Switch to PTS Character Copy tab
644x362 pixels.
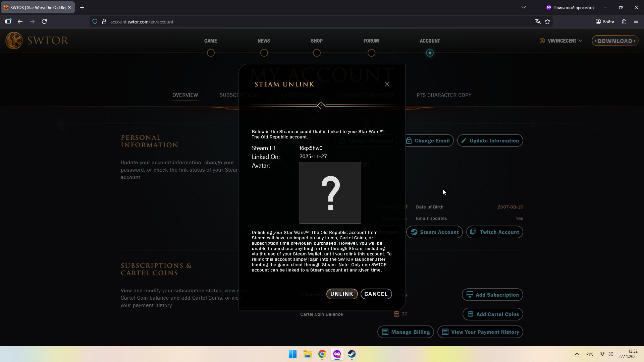coord(443,95)
